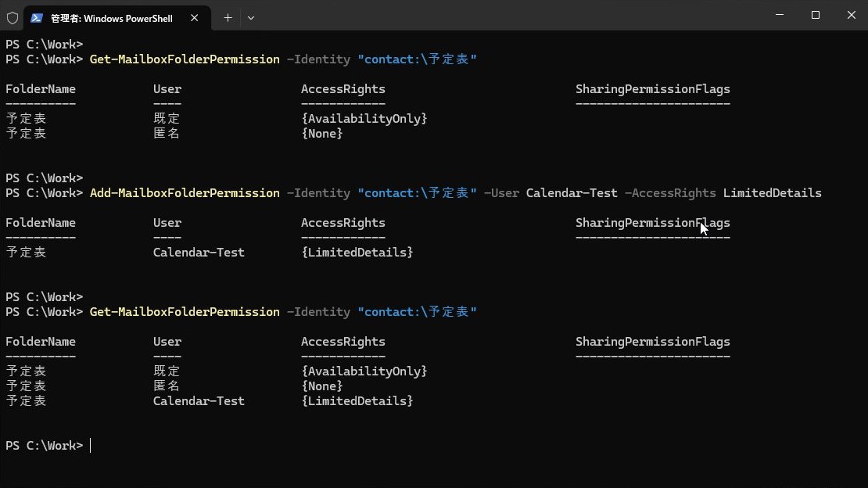Close the terminal window

tap(851, 15)
